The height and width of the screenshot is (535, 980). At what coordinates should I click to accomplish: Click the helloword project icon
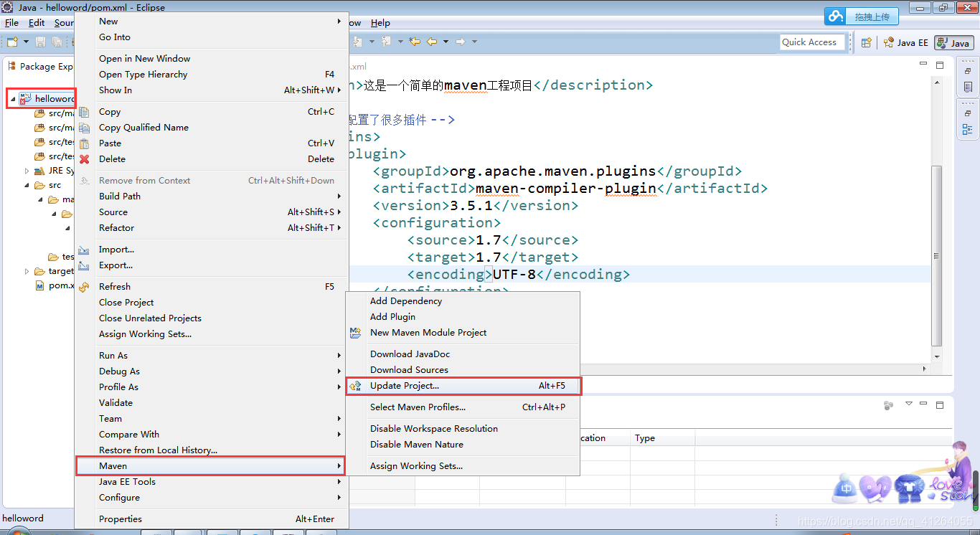click(26, 98)
